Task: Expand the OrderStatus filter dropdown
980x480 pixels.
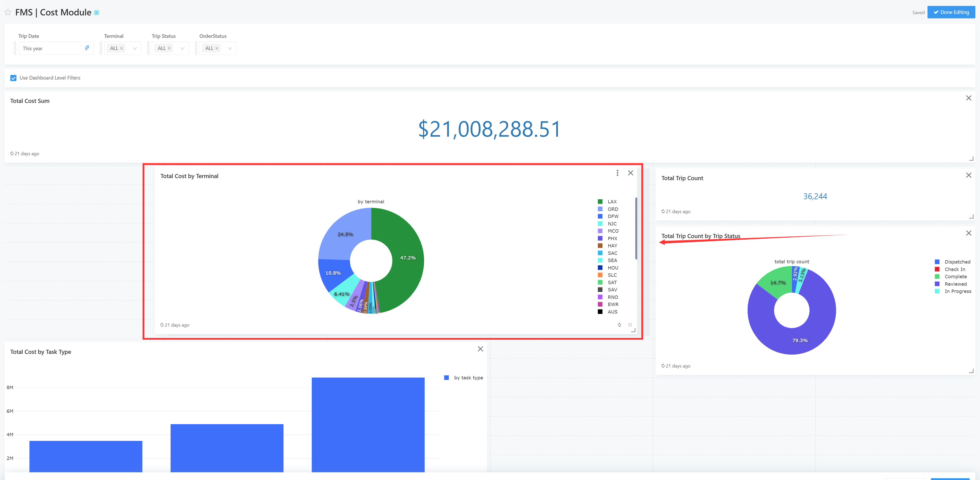Action: click(x=230, y=48)
